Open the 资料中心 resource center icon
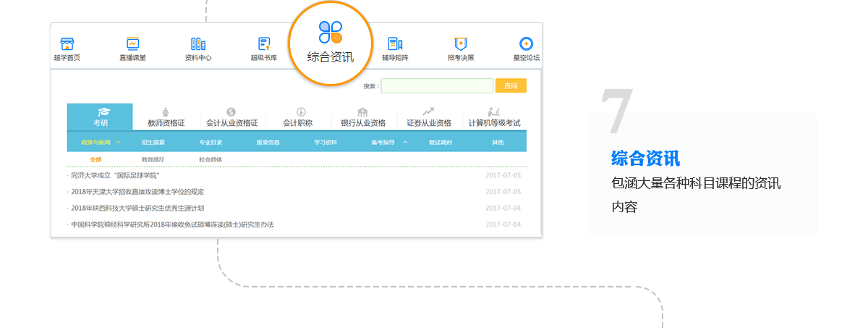868x328 pixels. (198, 44)
